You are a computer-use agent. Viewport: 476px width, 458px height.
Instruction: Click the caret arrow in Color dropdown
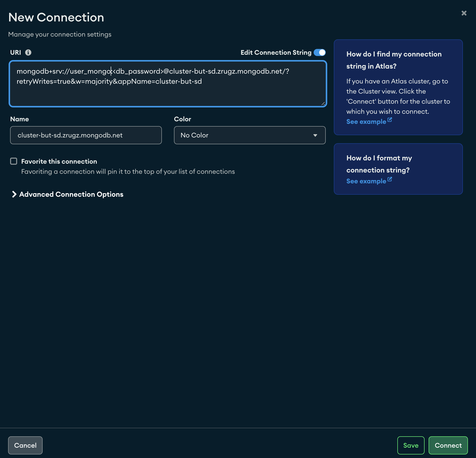[315, 135]
